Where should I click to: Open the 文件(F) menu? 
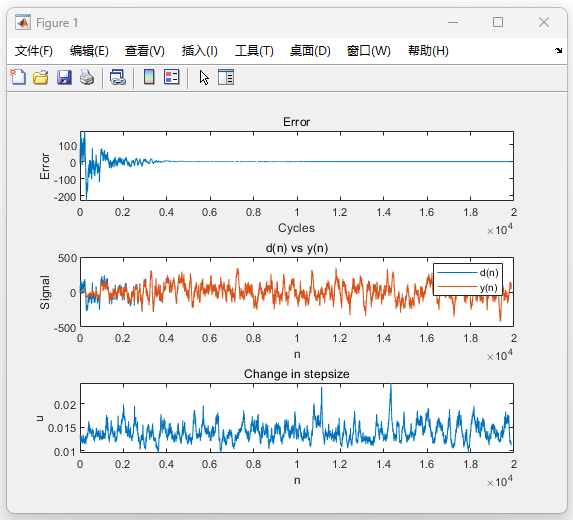pos(34,51)
